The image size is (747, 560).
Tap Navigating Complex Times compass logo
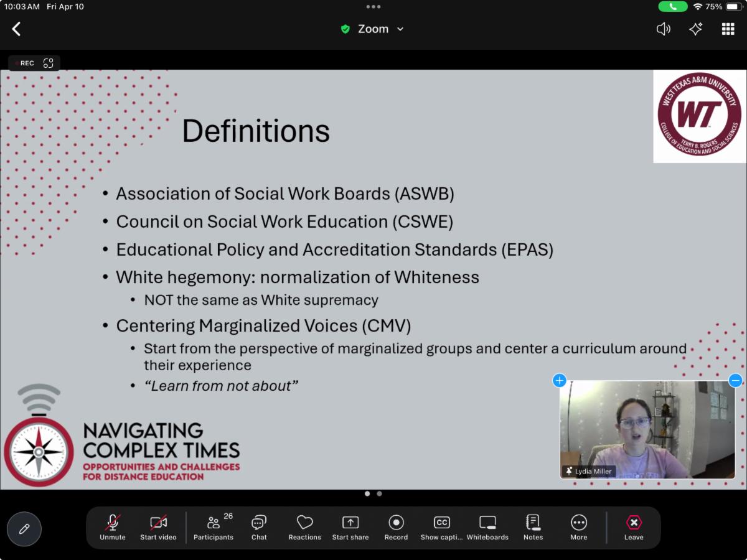pos(39,451)
